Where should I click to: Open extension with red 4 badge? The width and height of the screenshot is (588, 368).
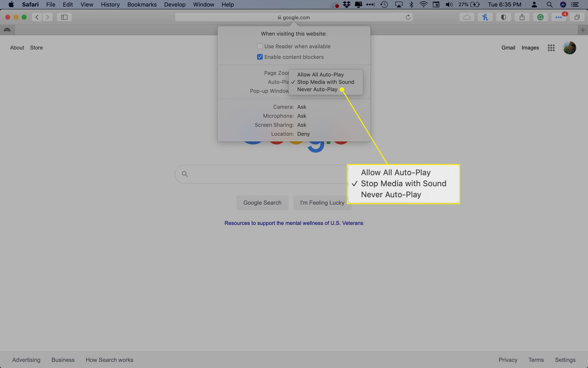point(559,17)
